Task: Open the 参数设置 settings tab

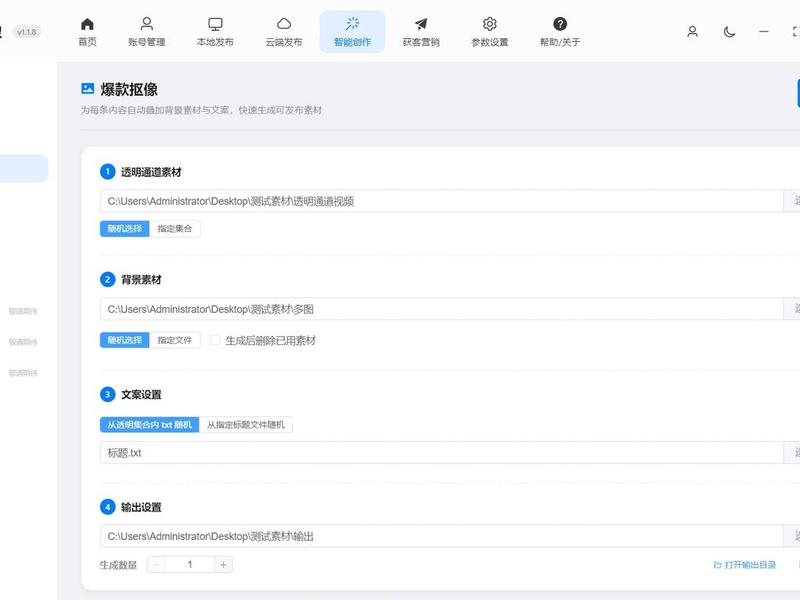Action: 490,32
